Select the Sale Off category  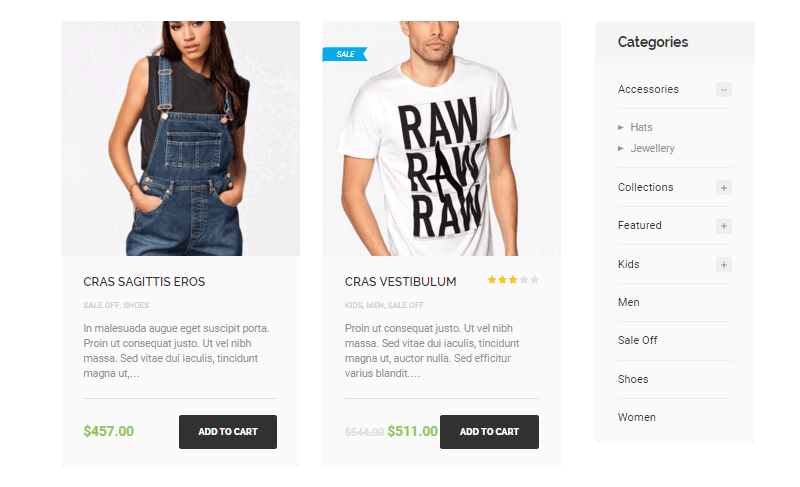(637, 340)
